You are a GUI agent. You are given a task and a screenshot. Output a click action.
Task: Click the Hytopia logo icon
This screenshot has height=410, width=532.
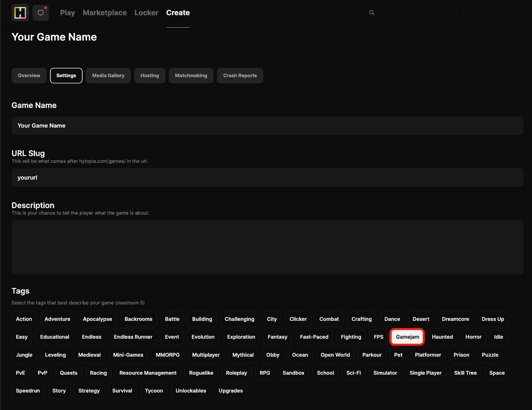tap(20, 13)
